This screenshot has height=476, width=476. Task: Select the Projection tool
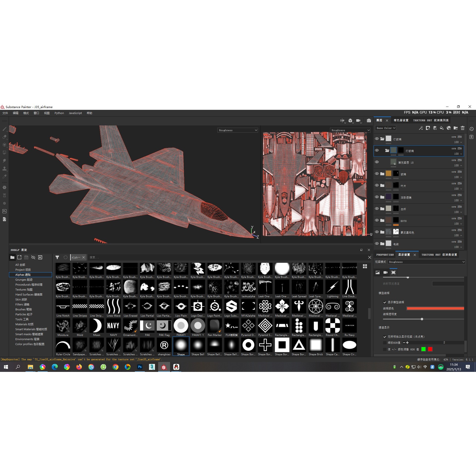click(4, 145)
